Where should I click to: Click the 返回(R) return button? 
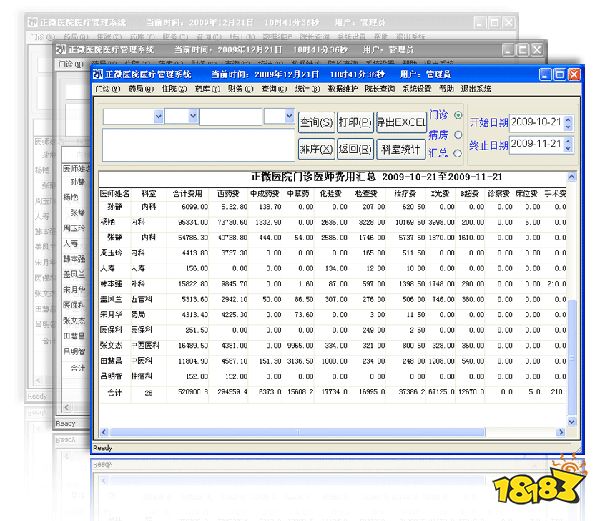(x=355, y=149)
